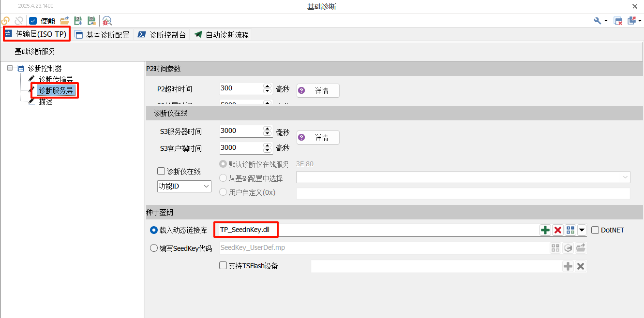
Task: Toggle the DotNET checkbox
Action: click(595, 230)
